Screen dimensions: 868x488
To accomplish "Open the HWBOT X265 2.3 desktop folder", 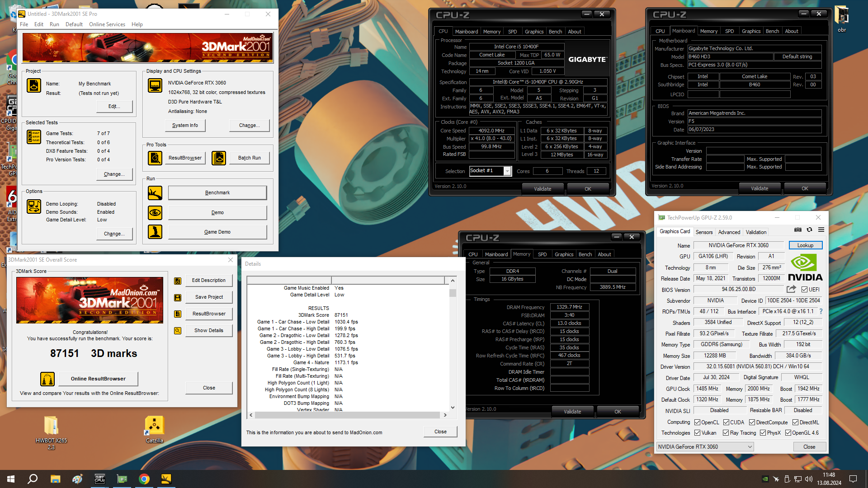I will tap(51, 432).
